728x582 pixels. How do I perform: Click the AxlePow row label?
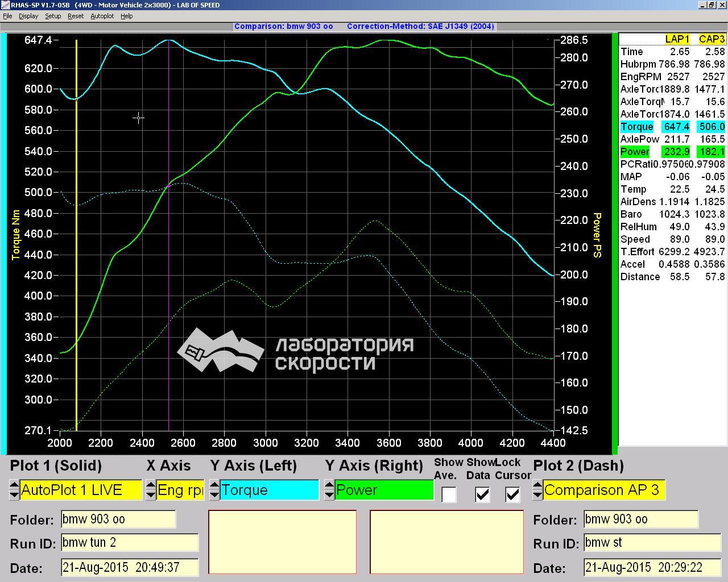[640, 139]
